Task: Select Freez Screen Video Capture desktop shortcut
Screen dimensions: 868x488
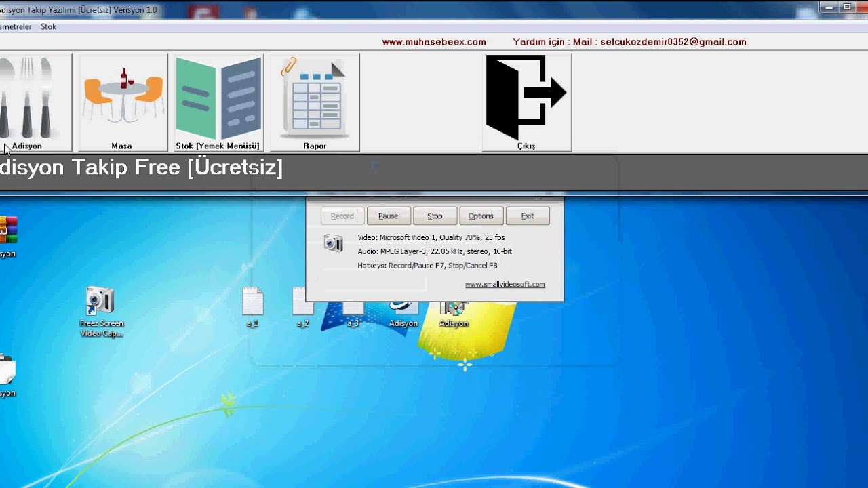Action: coord(101,312)
